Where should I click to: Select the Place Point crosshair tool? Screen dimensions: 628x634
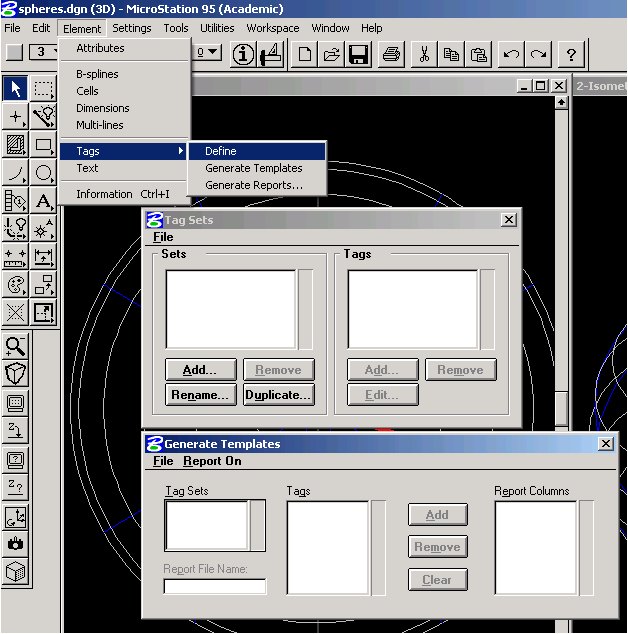tap(15, 116)
